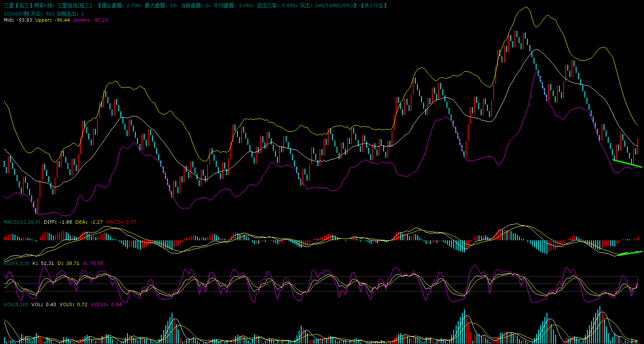Click the red MACD 0.77 value label
The image size is (644, 344).
click(x=121, y=222)
